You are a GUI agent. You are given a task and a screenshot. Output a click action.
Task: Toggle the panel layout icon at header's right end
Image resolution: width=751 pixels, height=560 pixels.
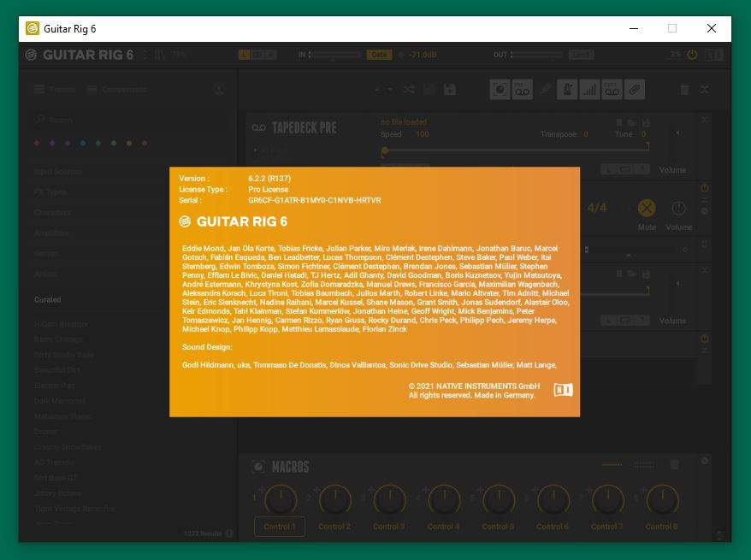pyautogui.click(x=713, y=55)
